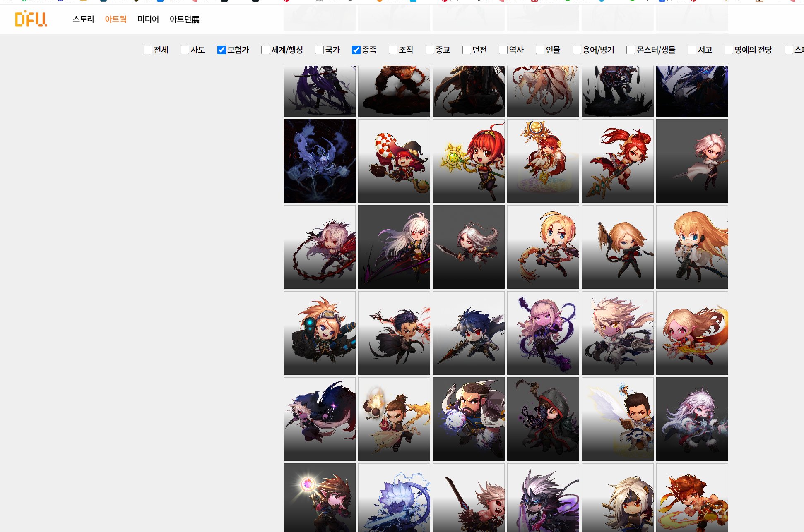Open red-hooded dark figure artwork
The height and width of the screenshot is (532, 804).
click(543, 419)
